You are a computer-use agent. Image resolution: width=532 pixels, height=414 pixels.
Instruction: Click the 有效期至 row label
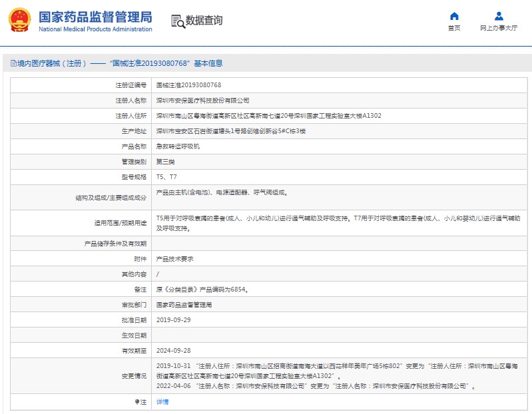point(134,351)
